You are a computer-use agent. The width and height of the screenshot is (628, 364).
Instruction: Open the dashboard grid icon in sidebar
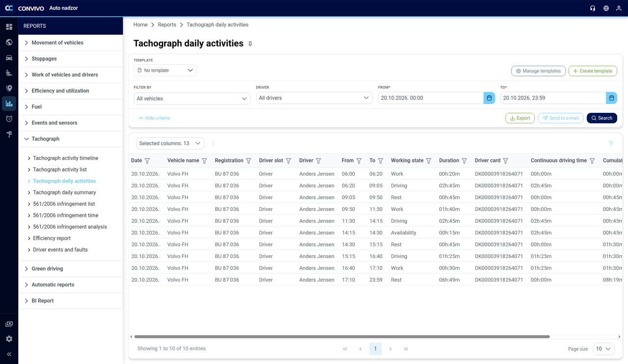9,27
